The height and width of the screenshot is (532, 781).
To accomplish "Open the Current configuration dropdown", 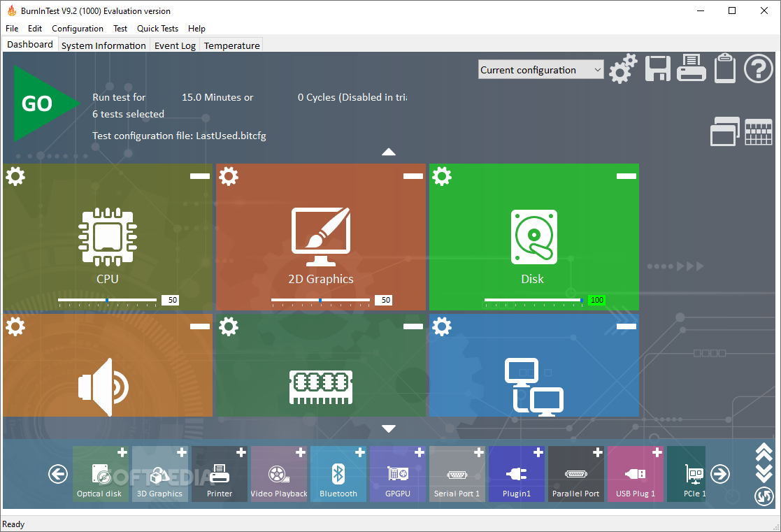I will [540, 70].
